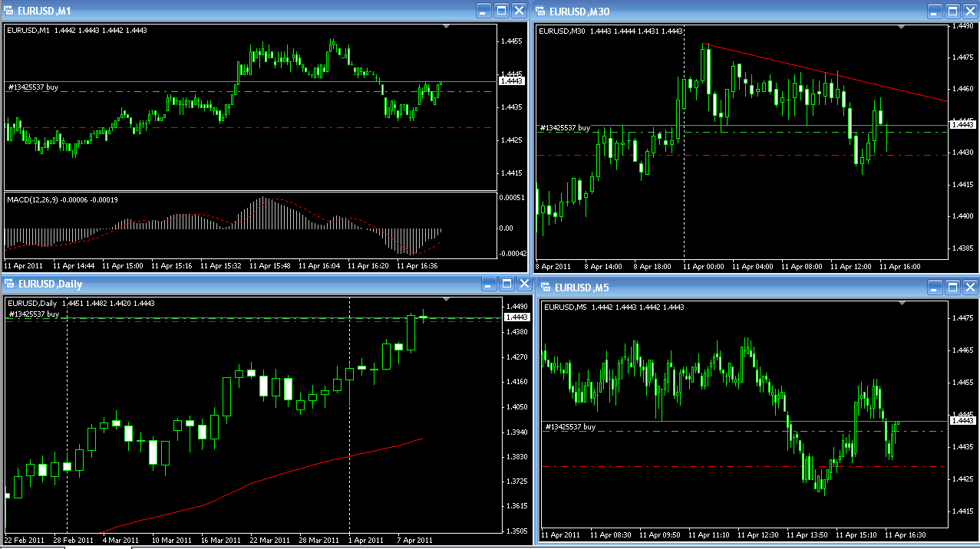Click the -0.00042 MACD scale value

tap(511, 253)
